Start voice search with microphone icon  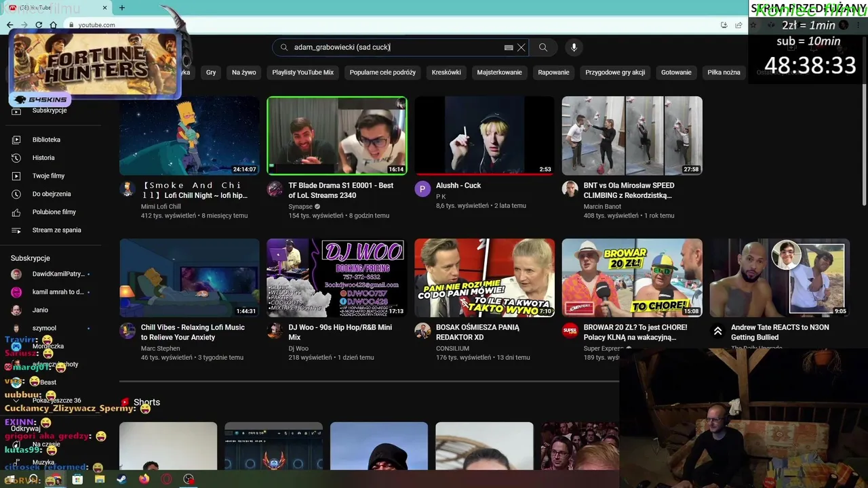click(x=574, y=47)
